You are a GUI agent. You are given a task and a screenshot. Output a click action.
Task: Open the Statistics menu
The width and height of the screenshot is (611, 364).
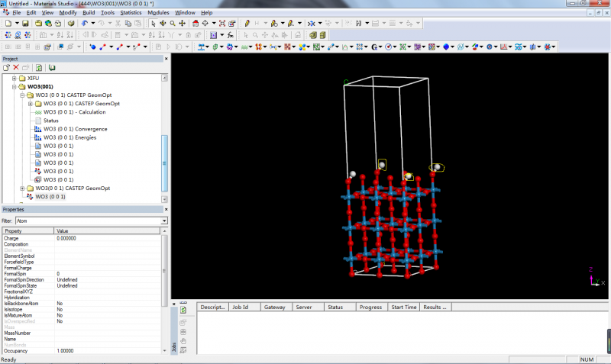pyautogui.click(x=131, y=13)
